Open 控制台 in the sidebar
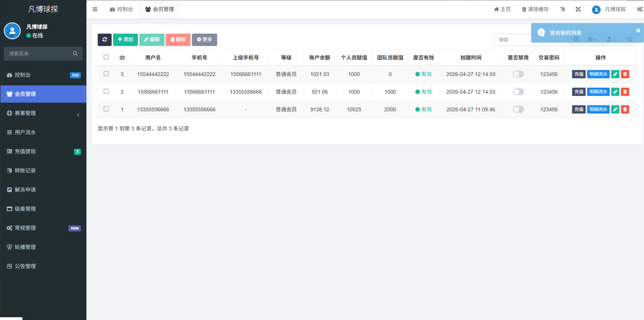 pyautogui.click(x=43, y=75)
